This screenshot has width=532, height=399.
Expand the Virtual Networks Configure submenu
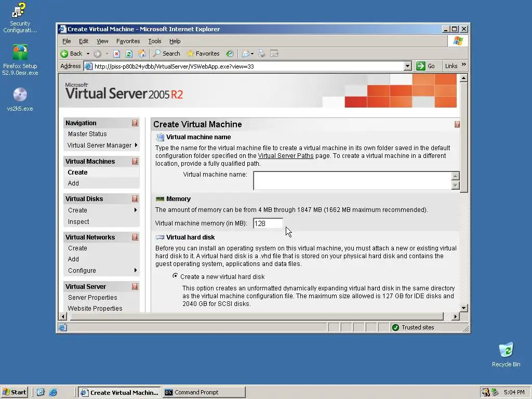click(136, 270)
